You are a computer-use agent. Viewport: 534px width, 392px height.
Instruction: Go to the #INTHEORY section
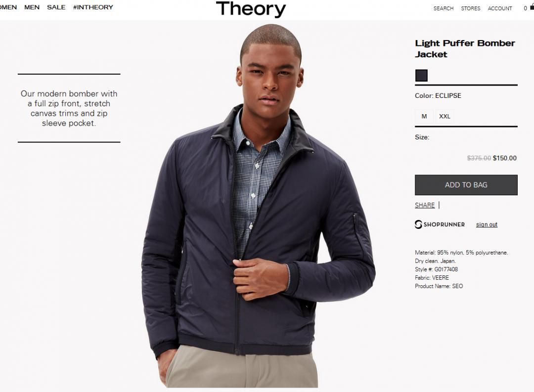(93, 7)
